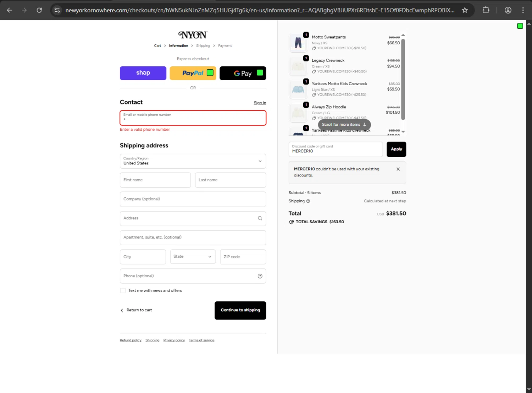This screenshot has height=393, width=532.
Task: Select the Shipping breadcrumb step
Action: 203,46
